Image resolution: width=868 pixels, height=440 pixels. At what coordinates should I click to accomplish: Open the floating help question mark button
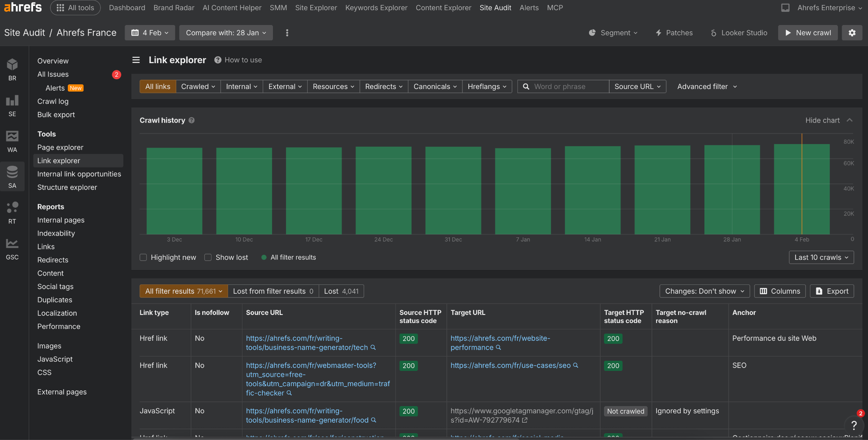pos(854,425)
